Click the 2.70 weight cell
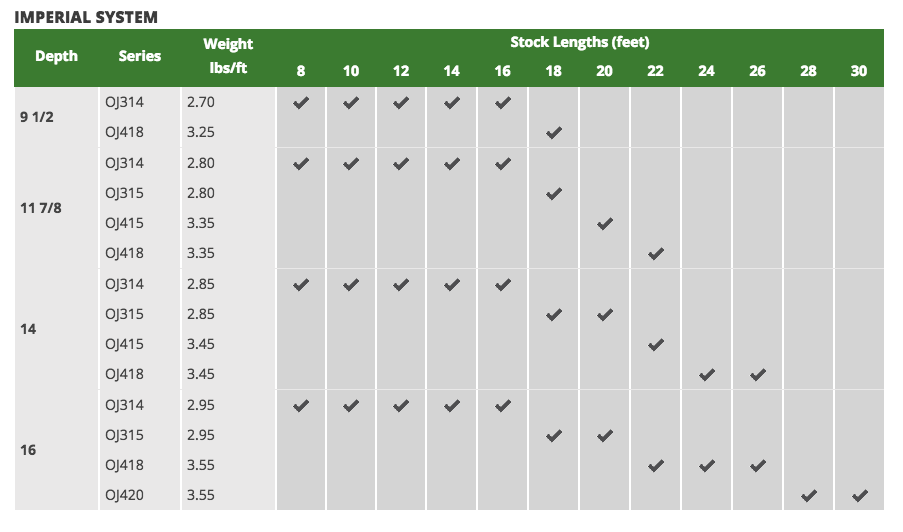This screenshot has height=532, width=903. pos(200,102)
